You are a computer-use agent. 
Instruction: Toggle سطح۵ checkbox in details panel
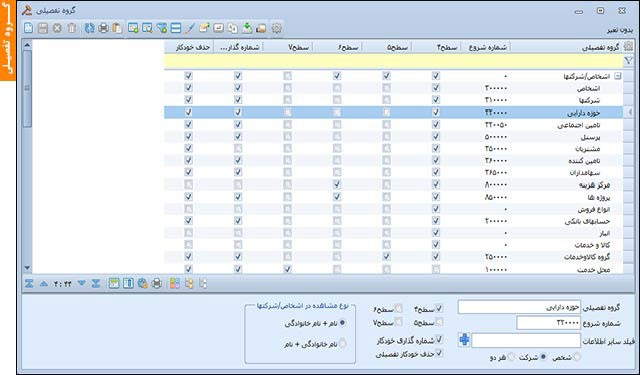439,322
